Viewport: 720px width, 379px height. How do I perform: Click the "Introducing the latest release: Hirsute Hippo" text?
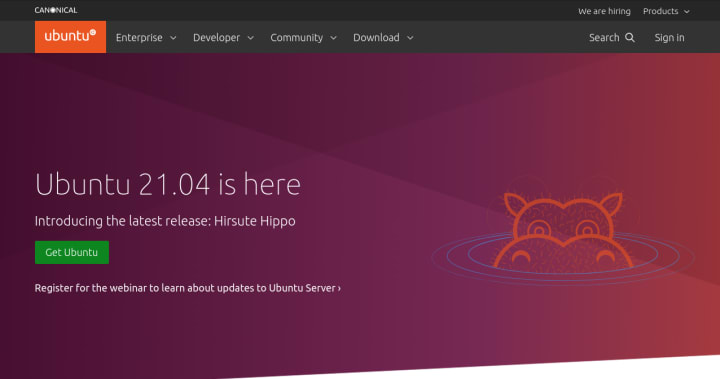(x=165, y=221)
